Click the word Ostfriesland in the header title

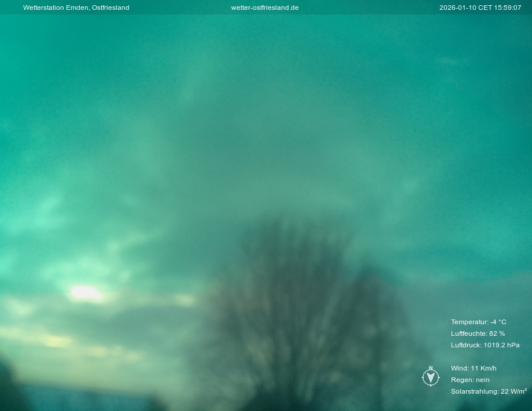[110, 8]
